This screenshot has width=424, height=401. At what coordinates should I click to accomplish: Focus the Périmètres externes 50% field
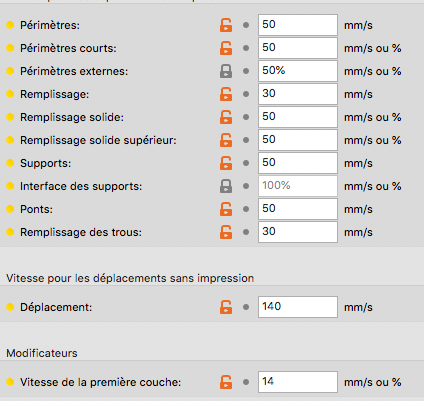point(298,71)
